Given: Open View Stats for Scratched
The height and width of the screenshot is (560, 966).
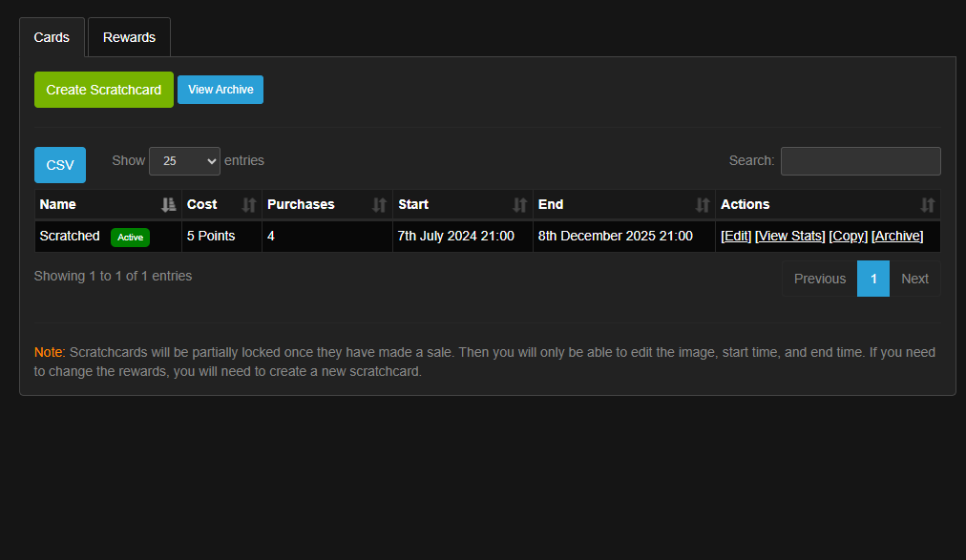Looking at the screenshot, I should coord(789,236).
